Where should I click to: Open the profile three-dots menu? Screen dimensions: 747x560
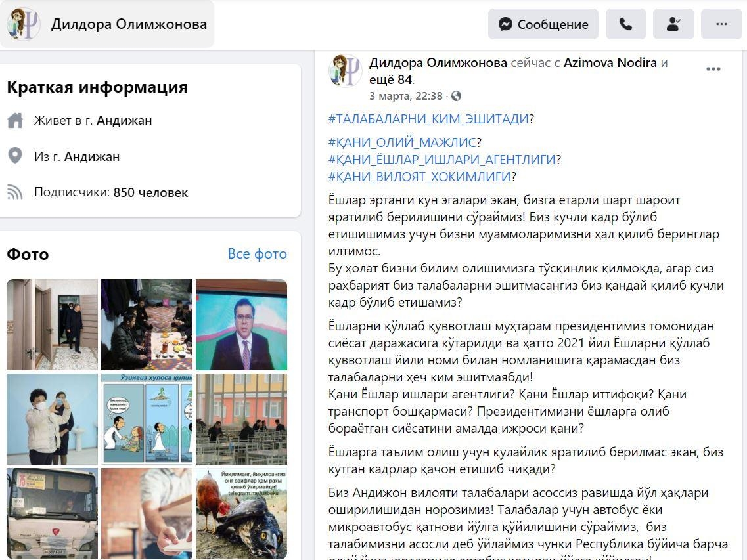[x=721, y=24]
